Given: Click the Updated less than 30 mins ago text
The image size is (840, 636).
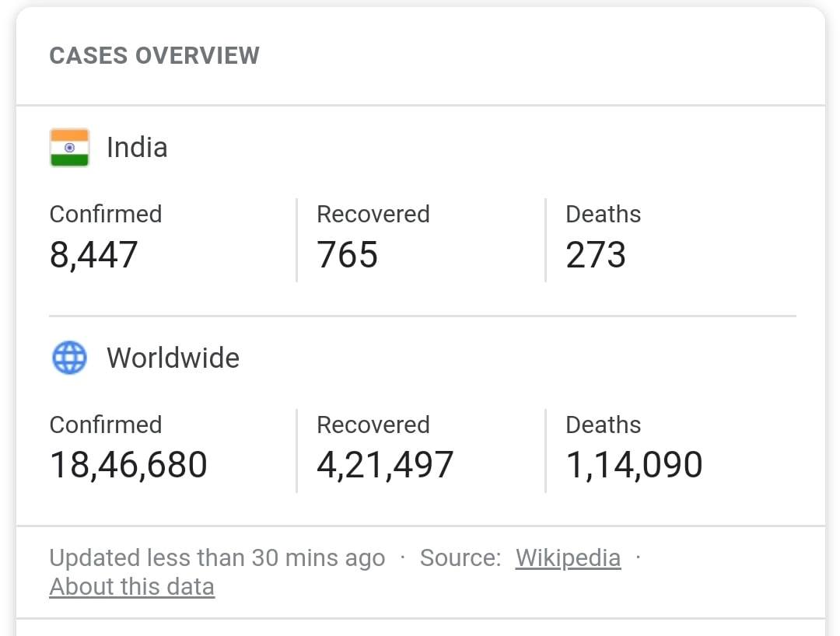Looking at the screenshot, I should coord(217,557).
